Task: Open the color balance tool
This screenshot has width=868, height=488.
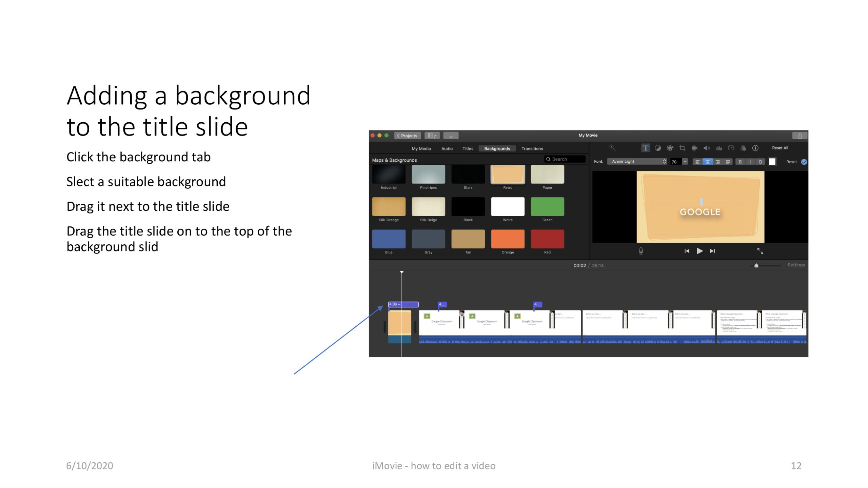Action: pyautogui.click(x=658, y=148)
